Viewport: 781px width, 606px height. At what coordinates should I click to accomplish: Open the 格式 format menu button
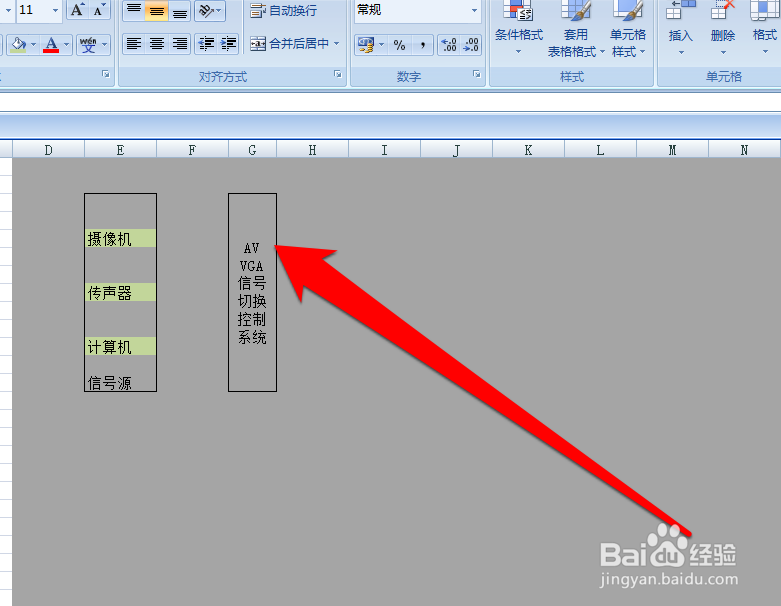point(765,27)
